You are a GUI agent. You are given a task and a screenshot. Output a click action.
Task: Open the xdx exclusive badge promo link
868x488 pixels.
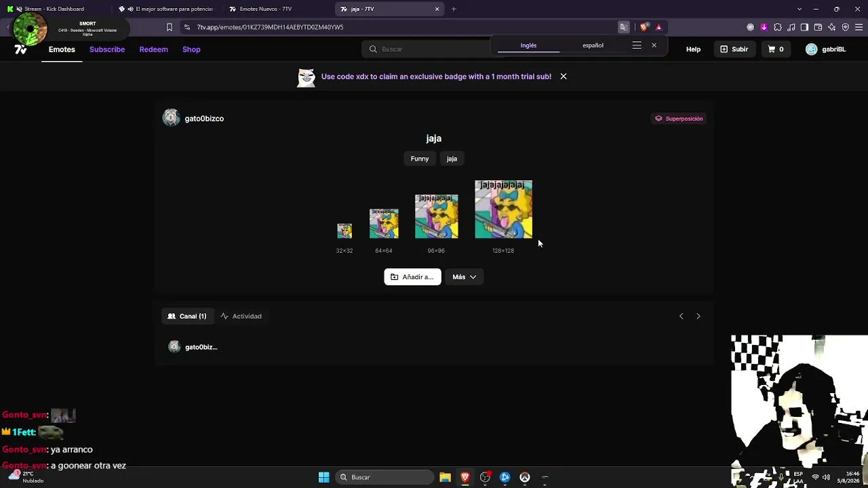click(436, 77)
